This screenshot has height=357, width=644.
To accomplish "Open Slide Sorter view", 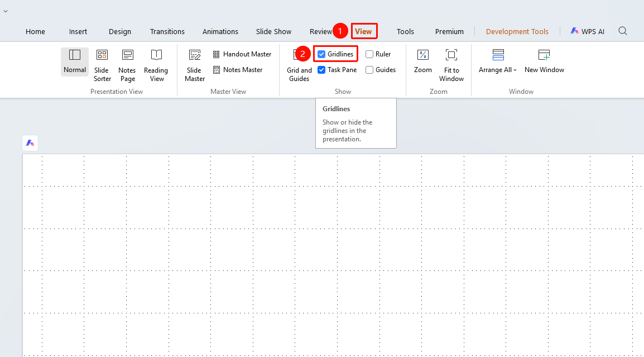I will (x=102, y=65).
